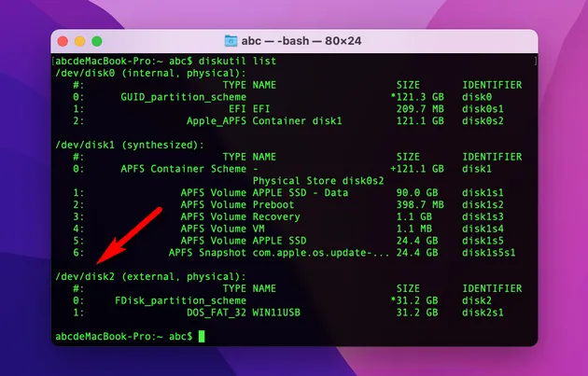Click the '/dev/disk0 (internal, physical):' line
The width and height of the screenshot is (588, 376).
coord(151,73)
